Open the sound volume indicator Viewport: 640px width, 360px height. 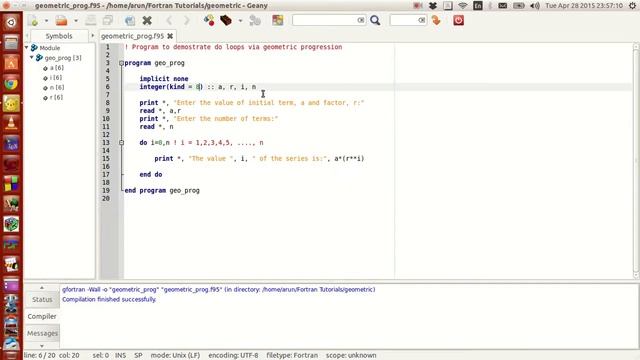[534, 6]
